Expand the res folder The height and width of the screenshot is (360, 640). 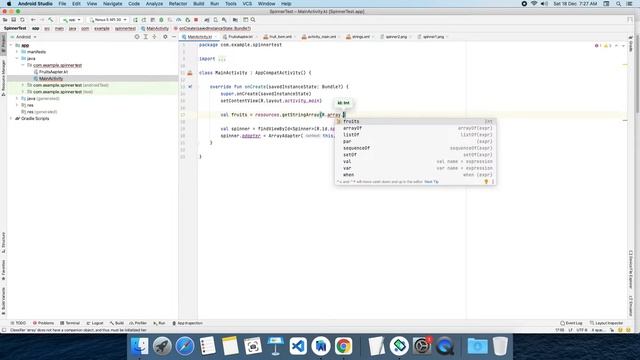(17, 105)
